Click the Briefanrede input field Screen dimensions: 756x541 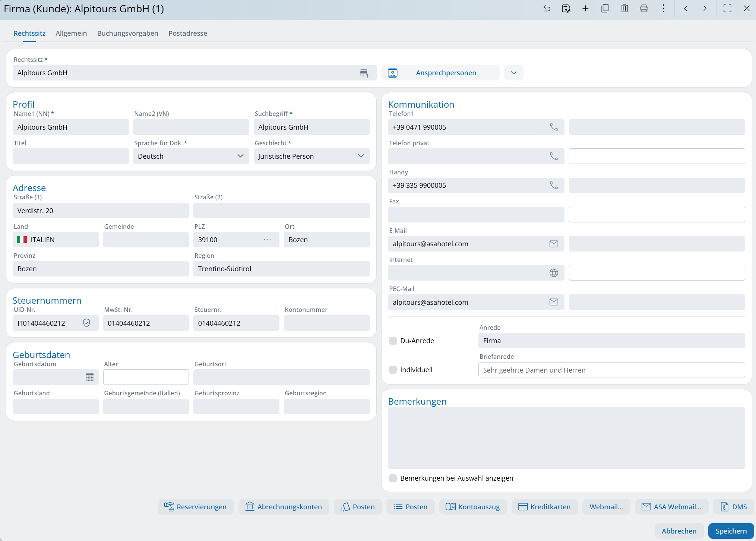611,370
